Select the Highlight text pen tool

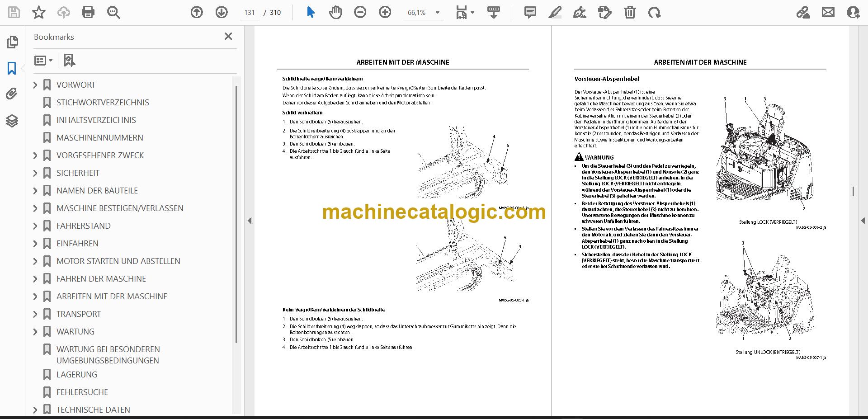[x=555, y=12]
